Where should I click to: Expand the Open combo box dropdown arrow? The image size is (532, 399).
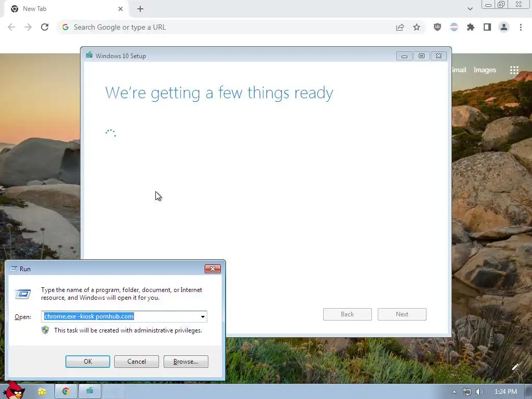(x=203, y=316)
